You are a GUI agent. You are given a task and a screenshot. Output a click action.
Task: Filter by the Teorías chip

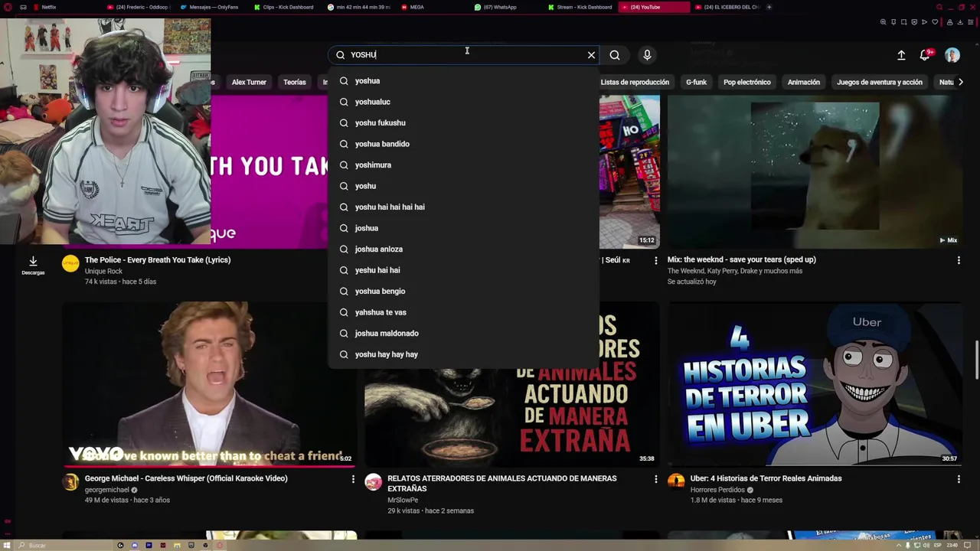point(295,82)
